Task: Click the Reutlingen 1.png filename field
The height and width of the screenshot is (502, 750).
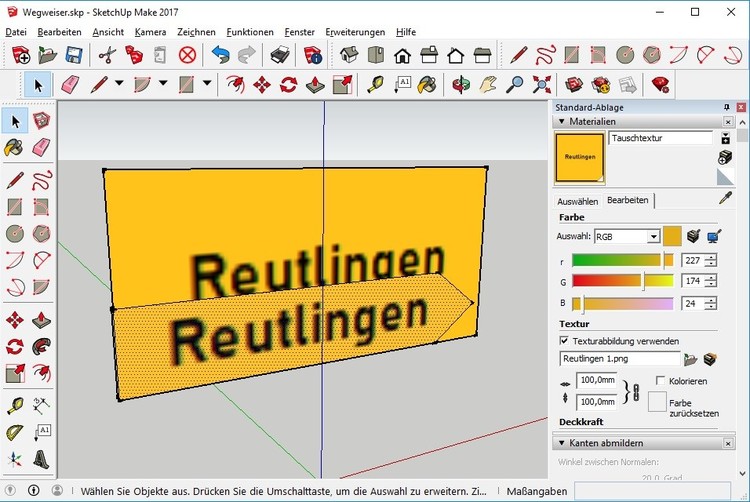Action: [x=619, y=359]
